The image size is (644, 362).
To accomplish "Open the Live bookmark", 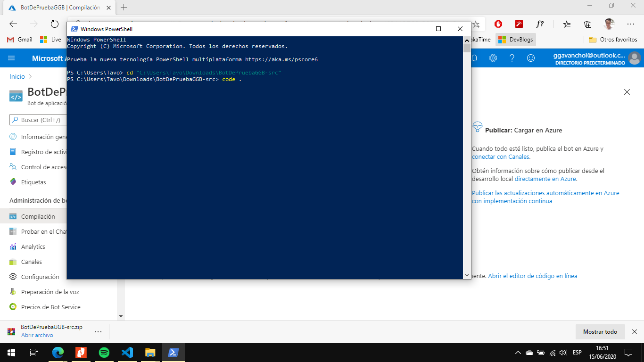I will (50, 40).
